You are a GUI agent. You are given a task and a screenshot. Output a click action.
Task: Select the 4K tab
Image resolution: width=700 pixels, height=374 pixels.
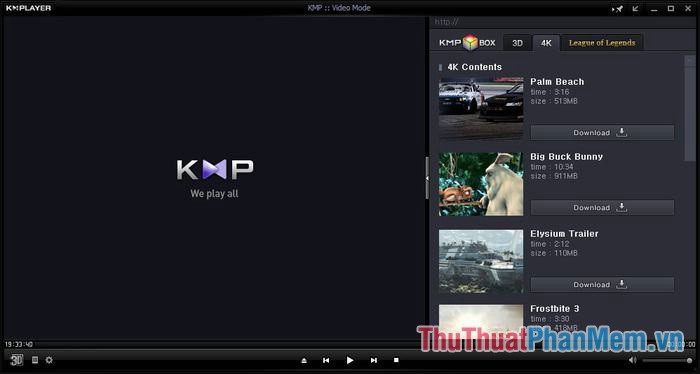coord(546,43)
